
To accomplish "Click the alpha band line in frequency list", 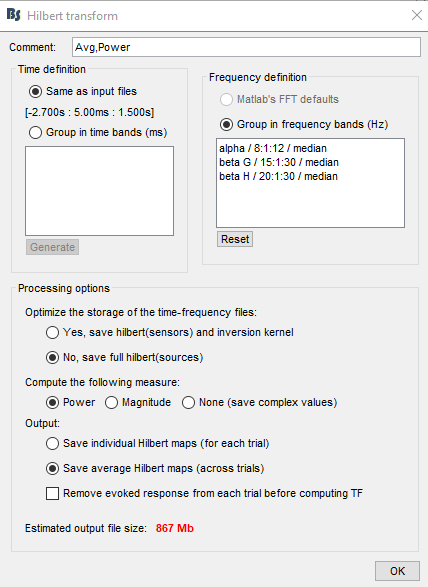I will [x=273, y=148].
